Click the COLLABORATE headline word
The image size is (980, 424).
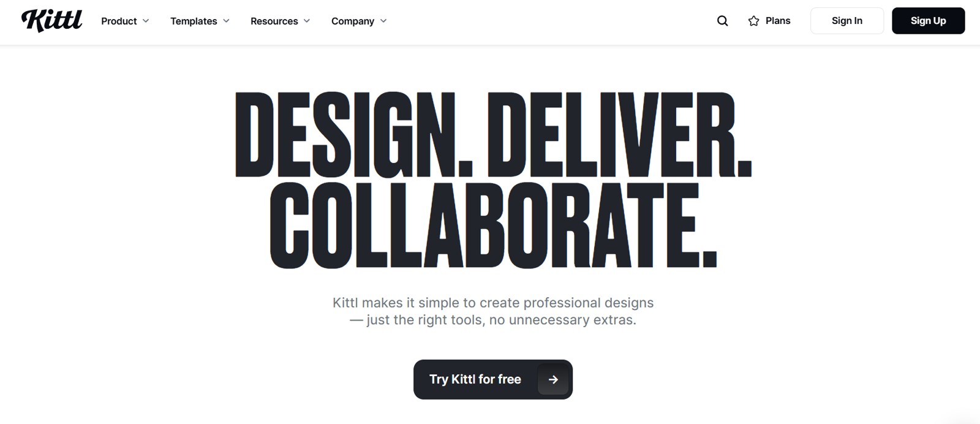[493, 225]
